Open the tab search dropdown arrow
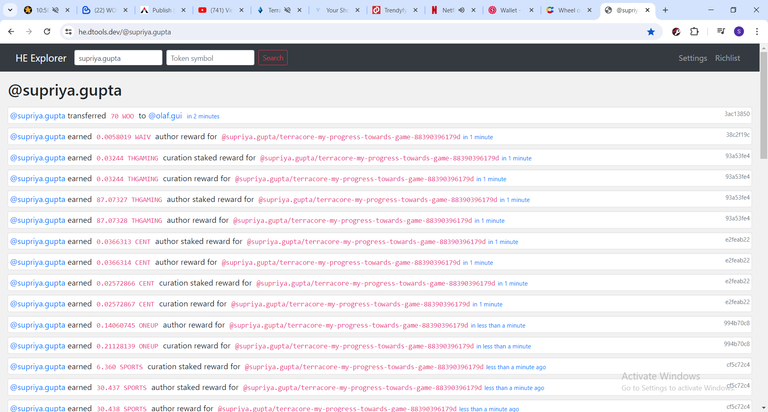The height and width of the screenshot is (412, 768). coord(10,10)
